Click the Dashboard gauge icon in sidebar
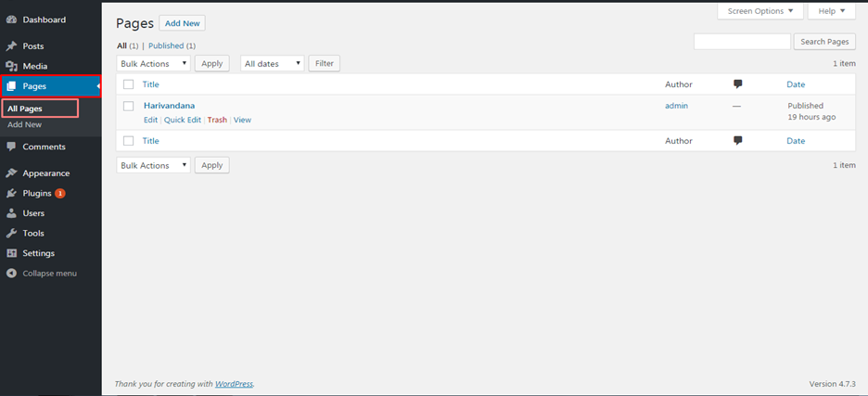This screenshot has width=868, height=396. 11,19
